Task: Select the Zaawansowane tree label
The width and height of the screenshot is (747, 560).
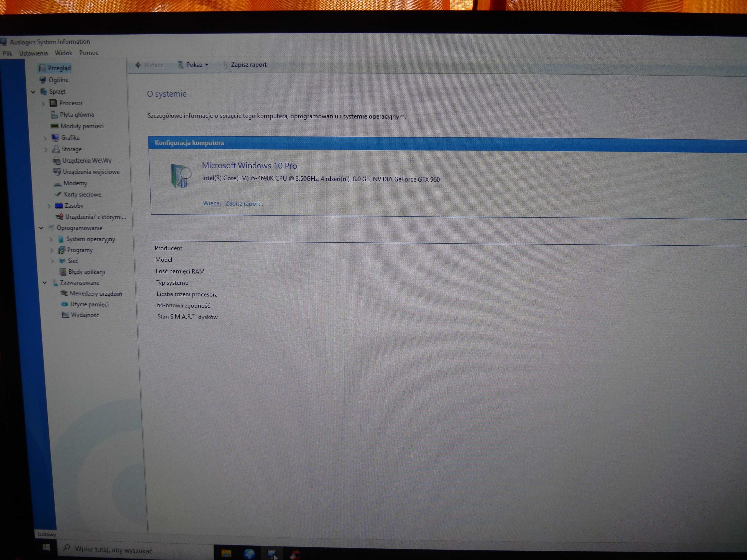Action: [80, 283]
